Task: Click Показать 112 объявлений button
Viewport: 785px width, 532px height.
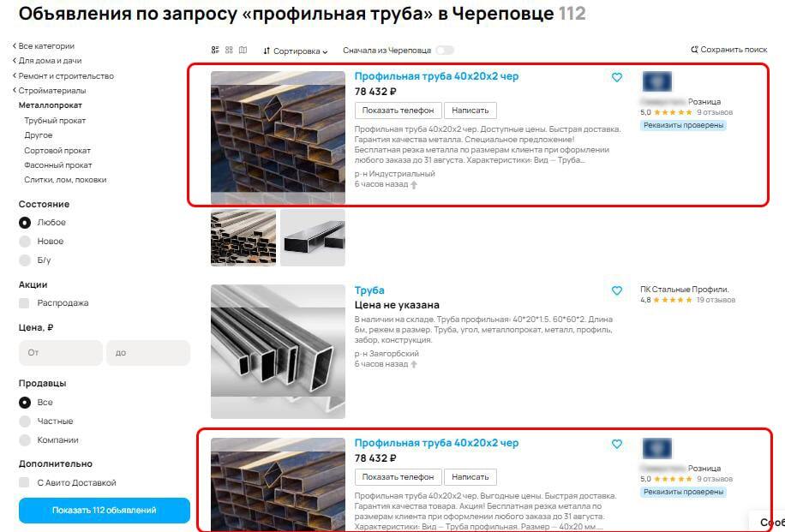Action: 105,510
